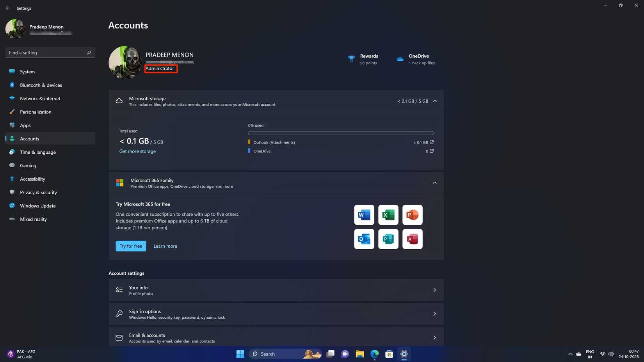Viewport: 644px width, 362px height.
Task: Open Your info settings
Action: coord(276,290)
